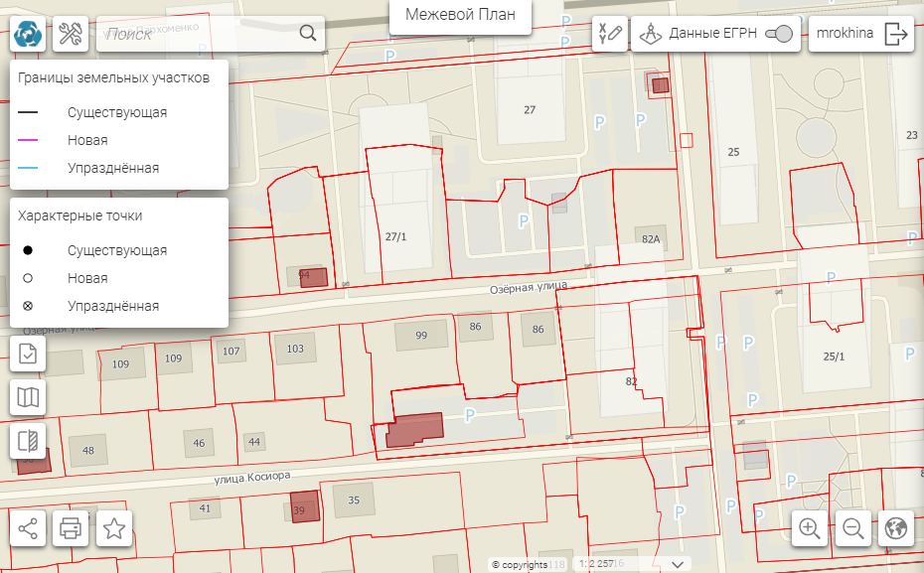Click the map layers icon beside Данные ЕГРН
Image resolution: width=924 pixels, height=573 pixels.
[650, 34]
